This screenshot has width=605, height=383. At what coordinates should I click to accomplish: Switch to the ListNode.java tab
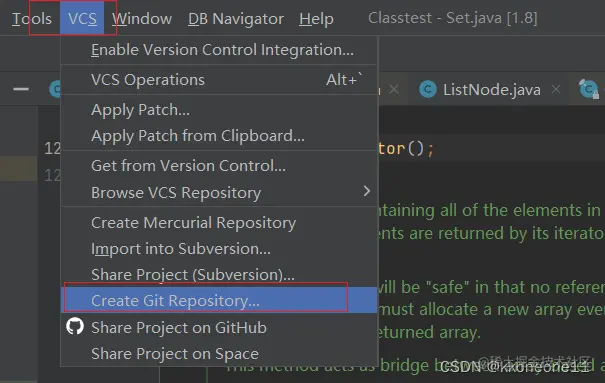click(x=491, y=89)
